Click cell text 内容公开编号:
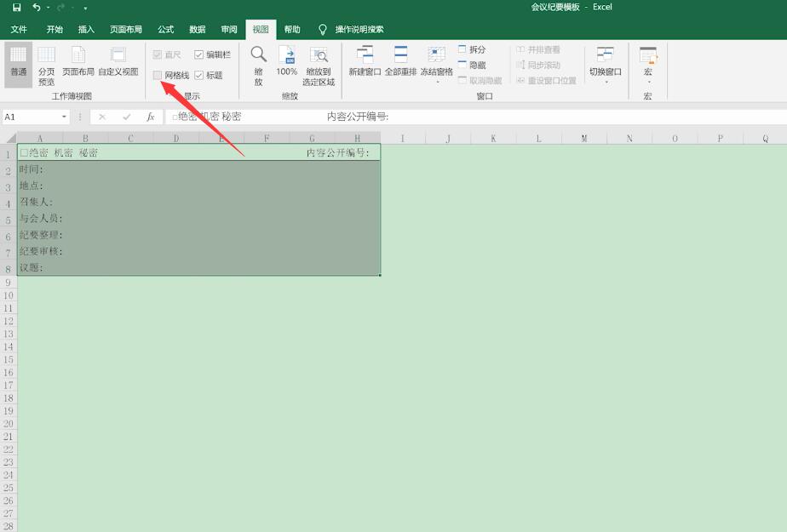This screenshot has width=787, height=532. pyautogui.click(x=338, y=152)
